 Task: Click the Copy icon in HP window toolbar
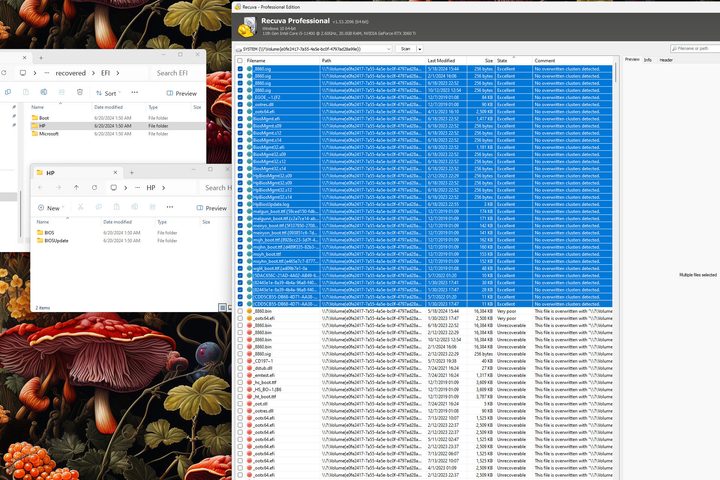(x=98, y=207)
